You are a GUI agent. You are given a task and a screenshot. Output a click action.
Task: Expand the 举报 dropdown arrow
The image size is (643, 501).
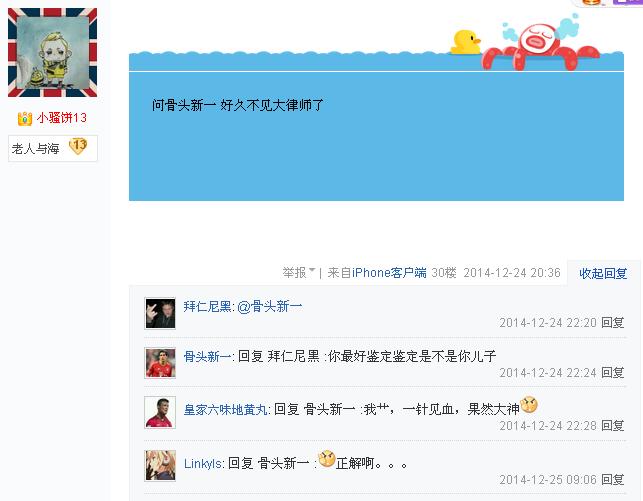click(312, 271)
